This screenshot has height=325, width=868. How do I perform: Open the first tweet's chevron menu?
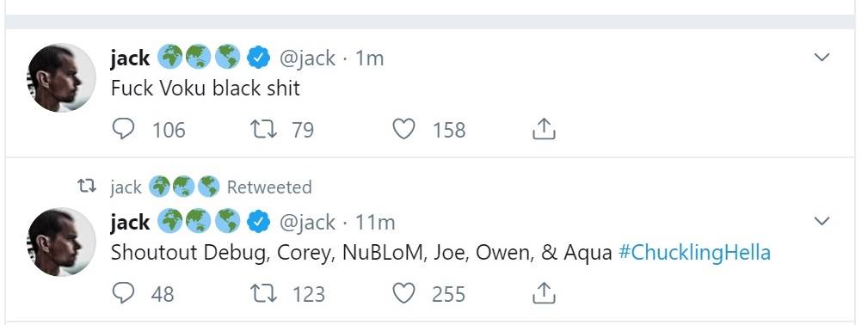[822, 57]
